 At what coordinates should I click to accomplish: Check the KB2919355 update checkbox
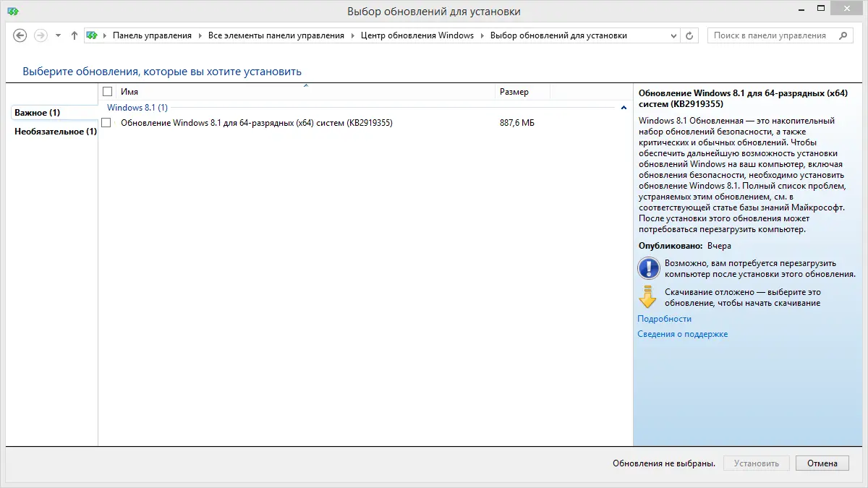tap(106, 123)
